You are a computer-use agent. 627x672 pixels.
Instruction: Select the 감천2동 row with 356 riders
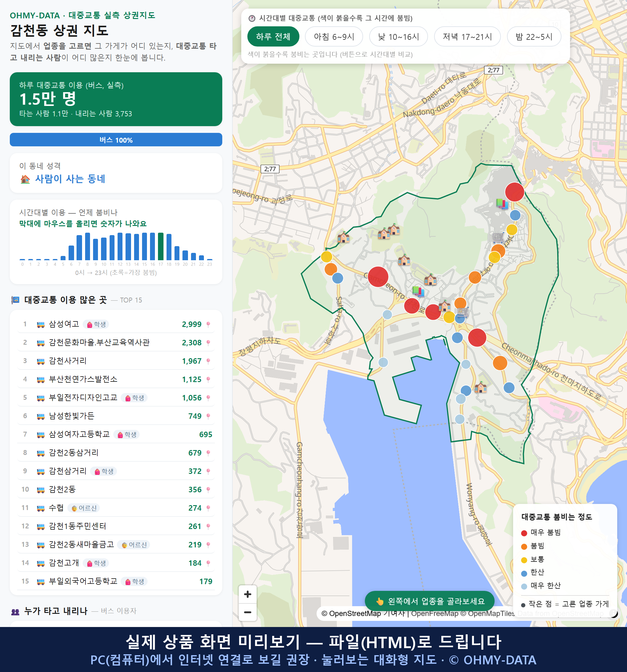116,490
